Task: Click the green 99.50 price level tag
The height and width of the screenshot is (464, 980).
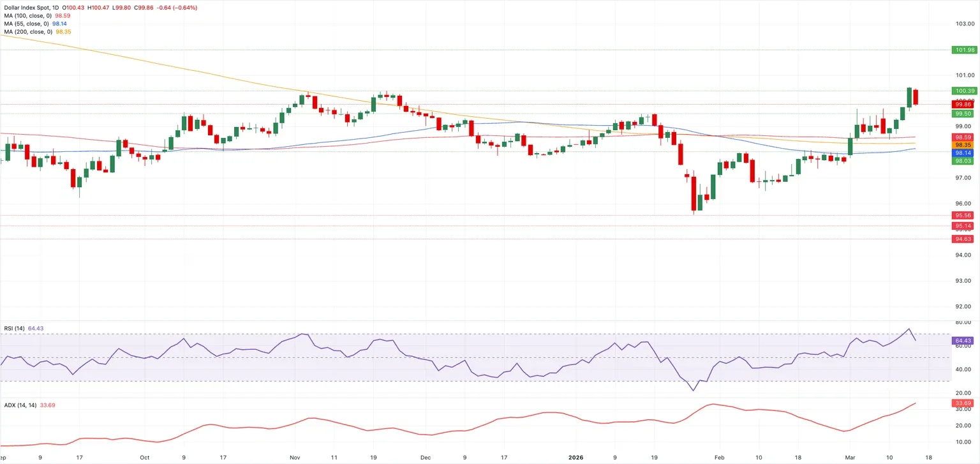Action: (963, 114)
